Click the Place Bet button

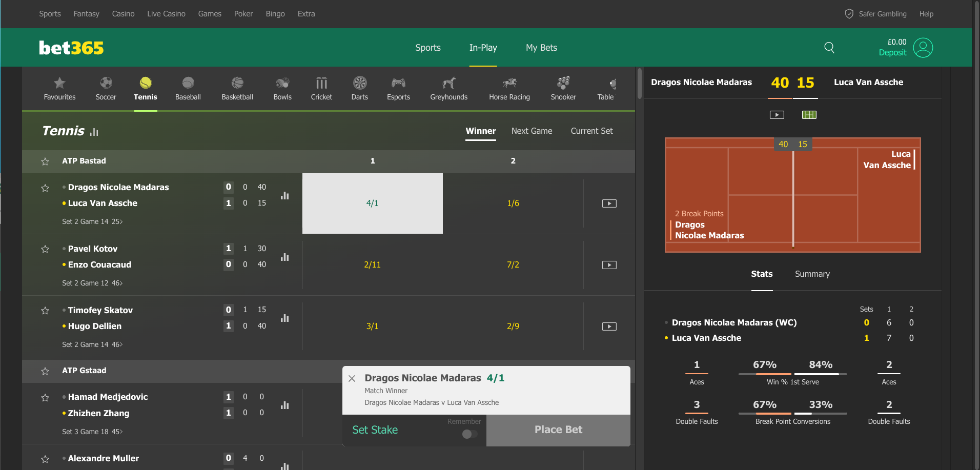pyautogui.click(x=558, y=430)
